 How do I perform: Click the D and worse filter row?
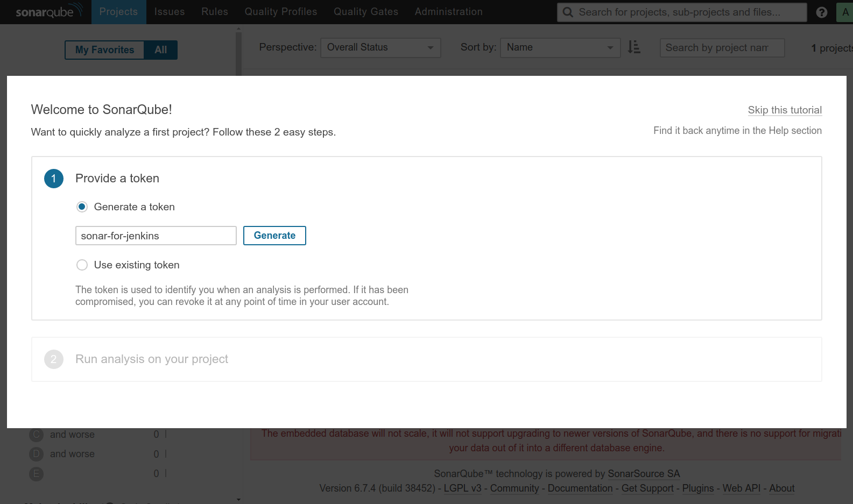pos(98,454)
